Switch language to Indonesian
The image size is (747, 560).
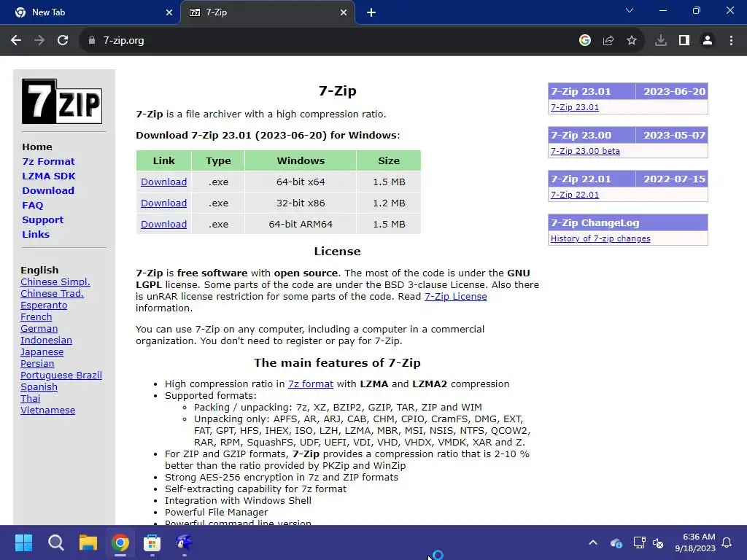46,340
